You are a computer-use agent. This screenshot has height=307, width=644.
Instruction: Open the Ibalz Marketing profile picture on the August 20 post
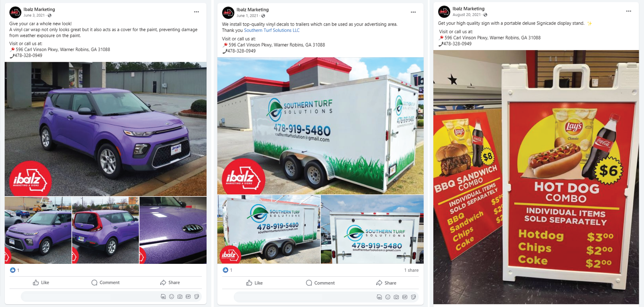444,12
